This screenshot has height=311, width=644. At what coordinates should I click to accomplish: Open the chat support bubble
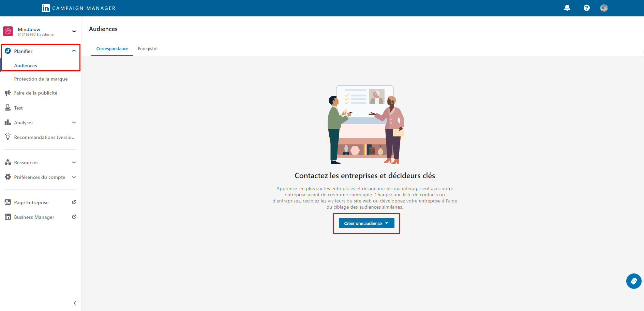[634, 281]
